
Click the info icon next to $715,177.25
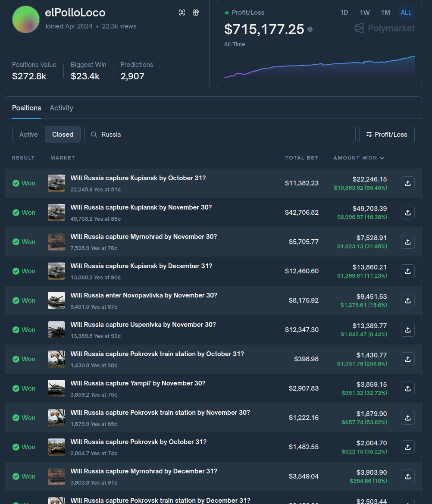310,29
